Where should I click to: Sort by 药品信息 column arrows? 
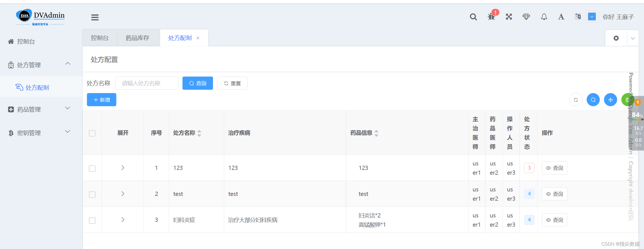(376, 133)
